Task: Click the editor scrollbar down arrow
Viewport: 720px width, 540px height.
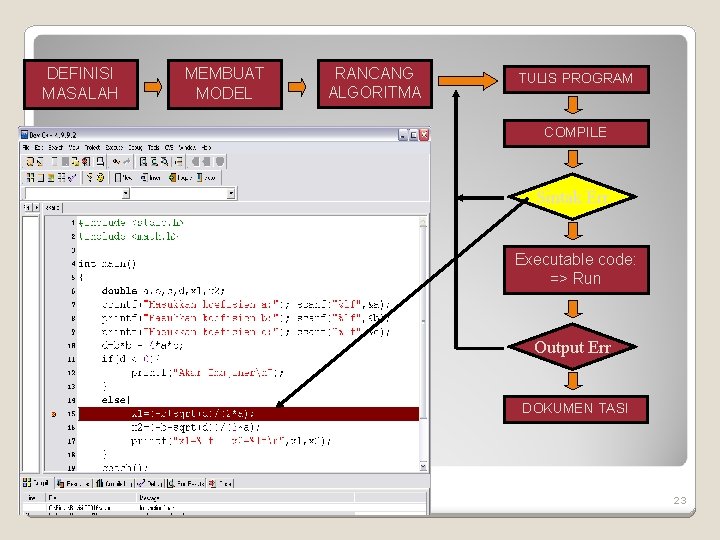Action: [423, 467]
